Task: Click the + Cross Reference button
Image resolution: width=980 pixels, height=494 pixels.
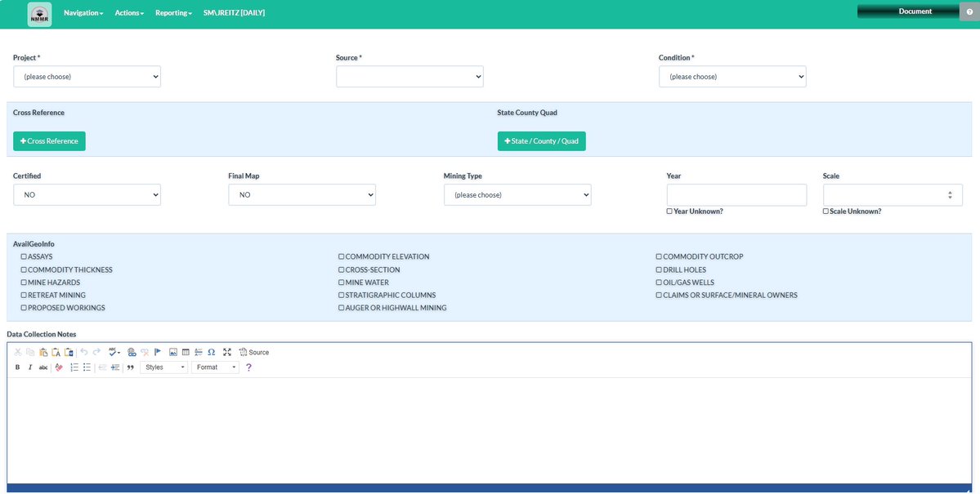Action: 49,141
